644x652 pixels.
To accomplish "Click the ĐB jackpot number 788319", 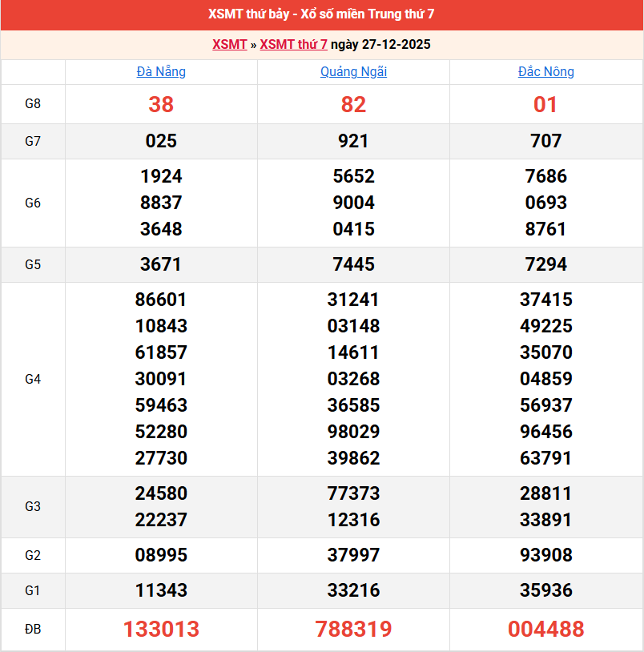I will click(x=353, y=630).
